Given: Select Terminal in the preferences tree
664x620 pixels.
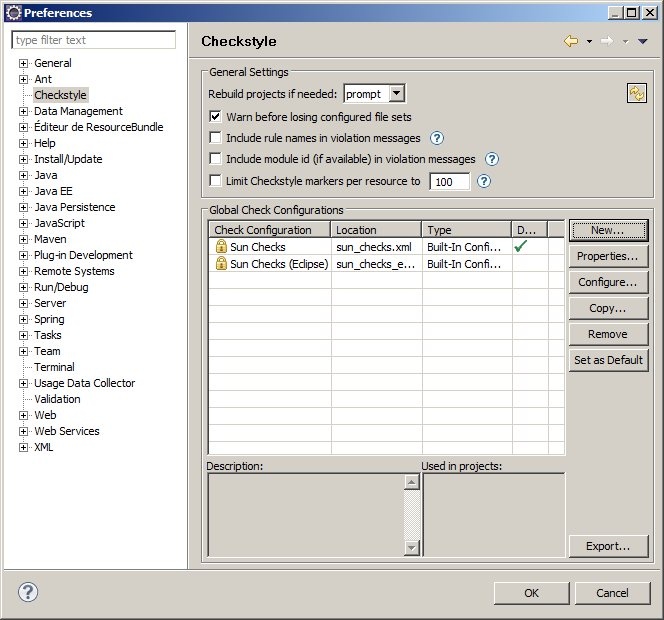Looking at the screenshot, I should point(54,367).
